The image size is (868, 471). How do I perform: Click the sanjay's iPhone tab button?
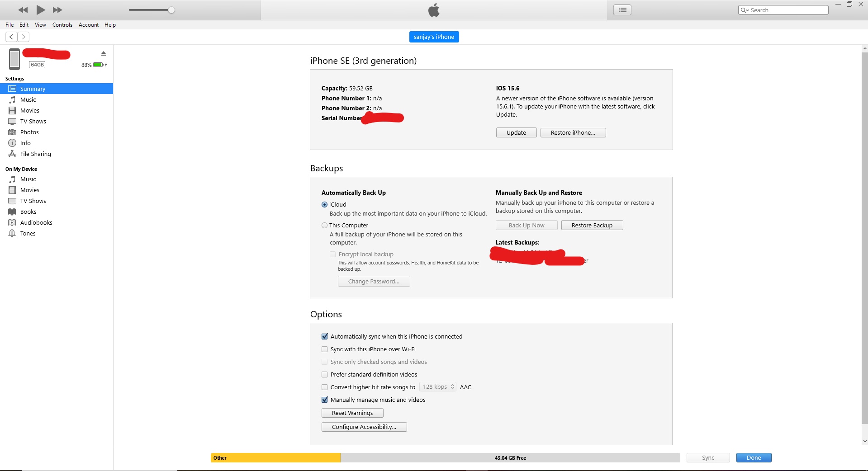(434, 37)
